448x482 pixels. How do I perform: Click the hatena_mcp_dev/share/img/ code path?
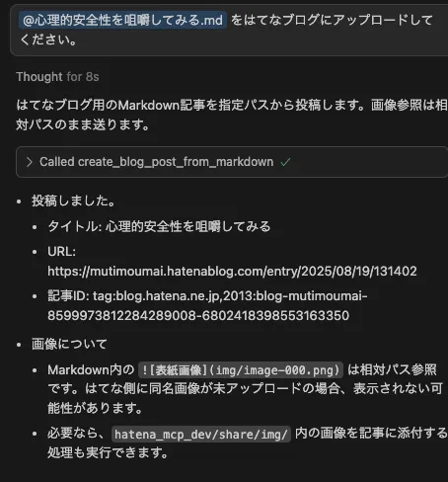(201, 434)
